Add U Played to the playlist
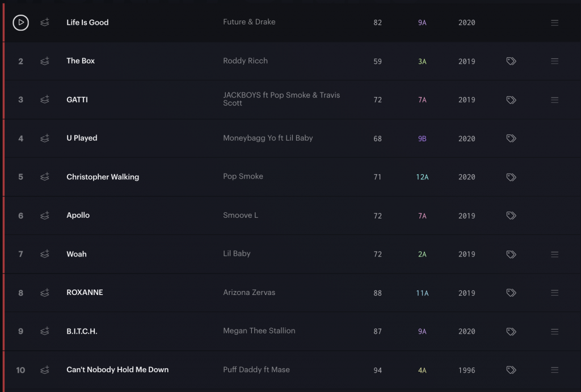Screen dimensions: 581x392 point(45,138)
